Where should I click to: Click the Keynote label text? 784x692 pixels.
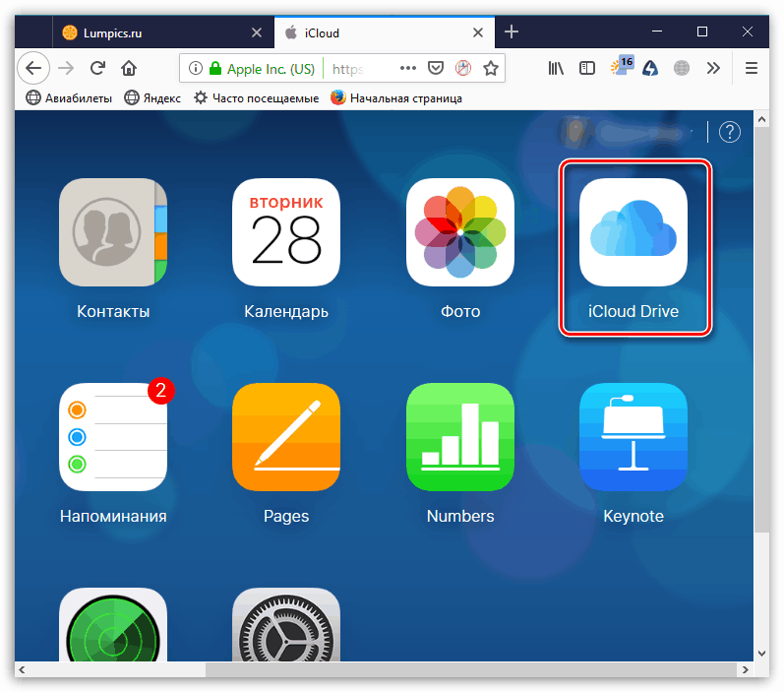633,516
